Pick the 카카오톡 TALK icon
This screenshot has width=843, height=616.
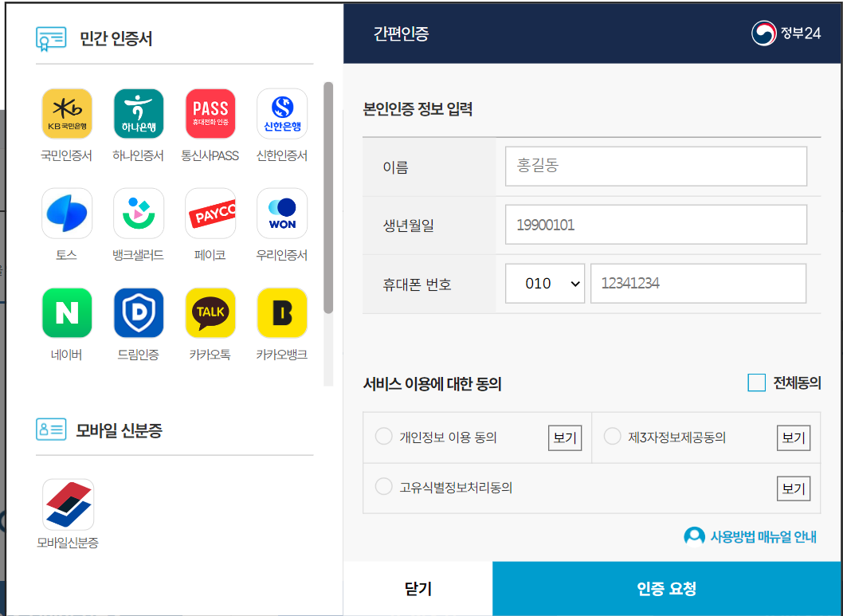[210, 313]
